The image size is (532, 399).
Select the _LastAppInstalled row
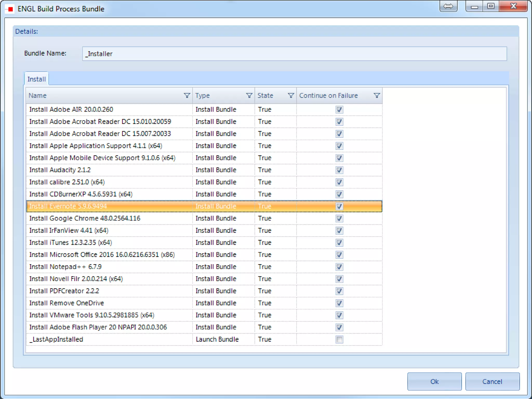click(204, 339)
